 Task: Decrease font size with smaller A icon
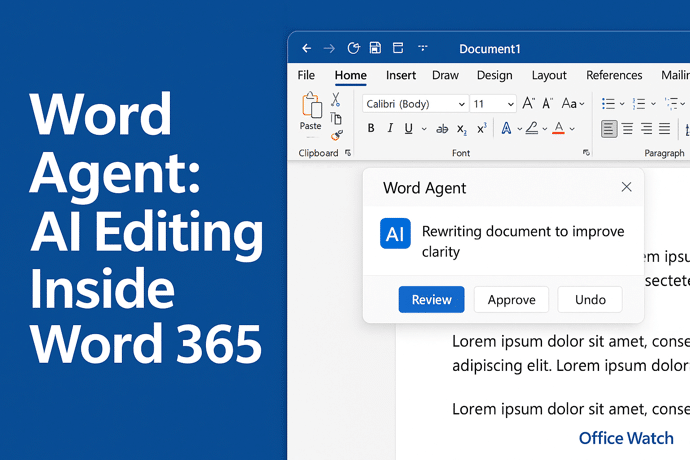548,104
